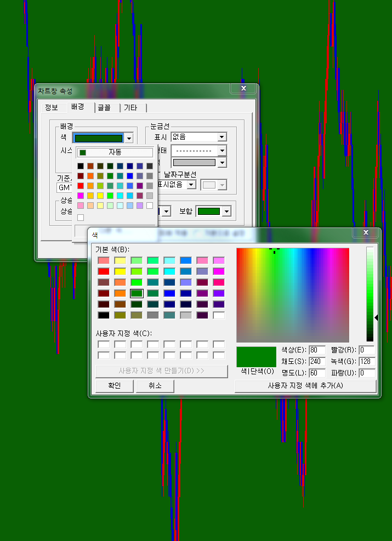Choose the white swatch in basic colors grid
This screenshot has height=541, width=392.
click(x=219, y=315)
